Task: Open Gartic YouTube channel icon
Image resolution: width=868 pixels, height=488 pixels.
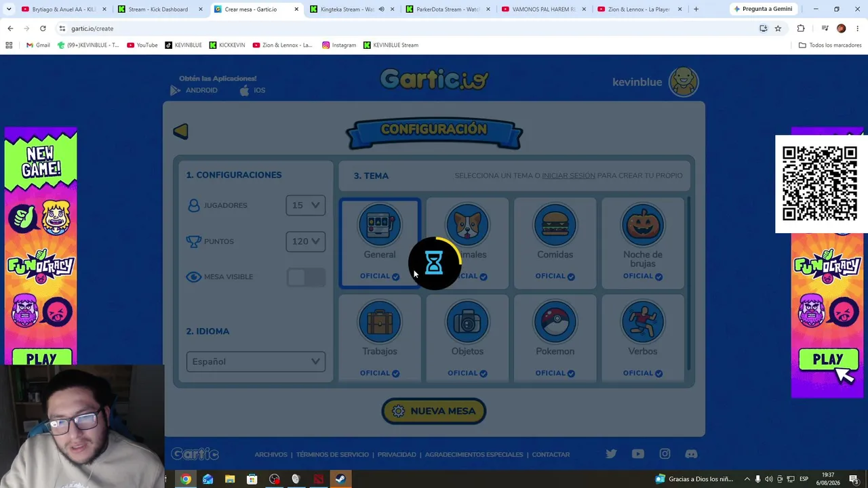Action: tap(638, 454)
